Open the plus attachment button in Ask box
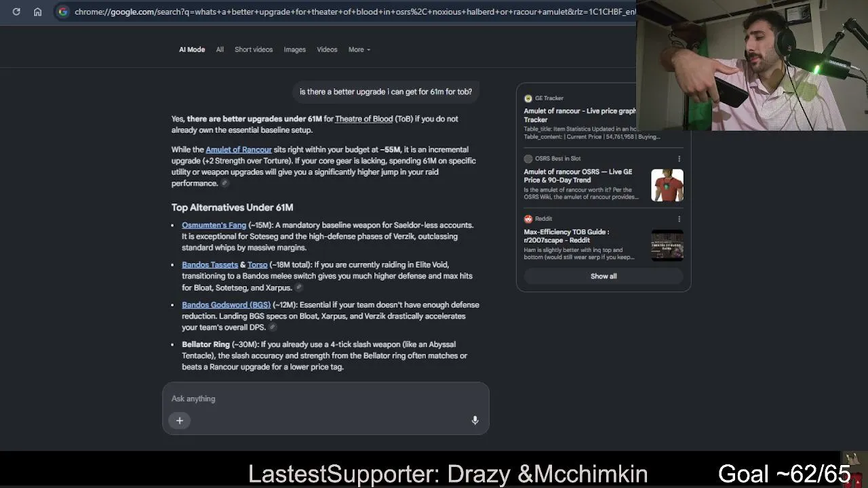 click(180, 421)
